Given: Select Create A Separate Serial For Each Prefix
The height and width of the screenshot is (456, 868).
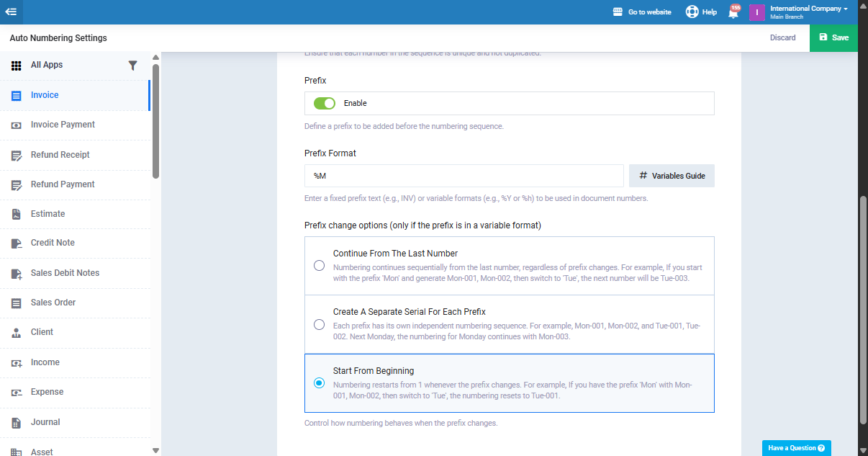Looking at the screenshot, I should pos(319,324).
